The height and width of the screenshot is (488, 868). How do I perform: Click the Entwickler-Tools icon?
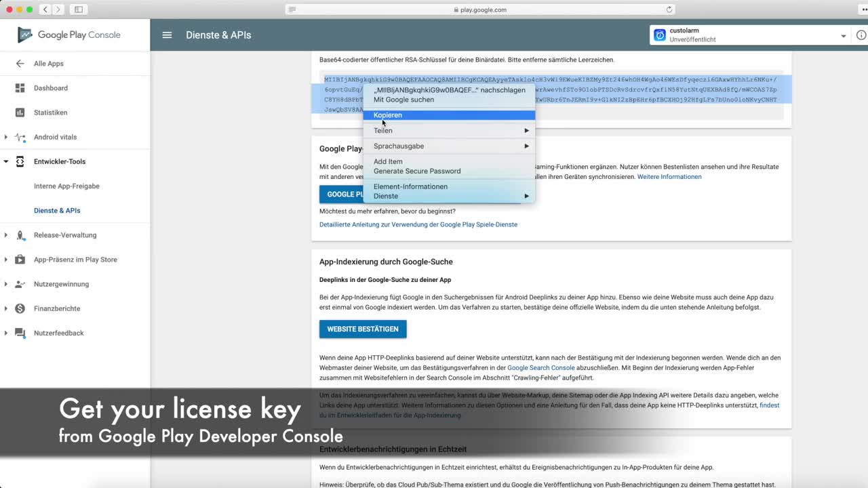click(20, 161)
